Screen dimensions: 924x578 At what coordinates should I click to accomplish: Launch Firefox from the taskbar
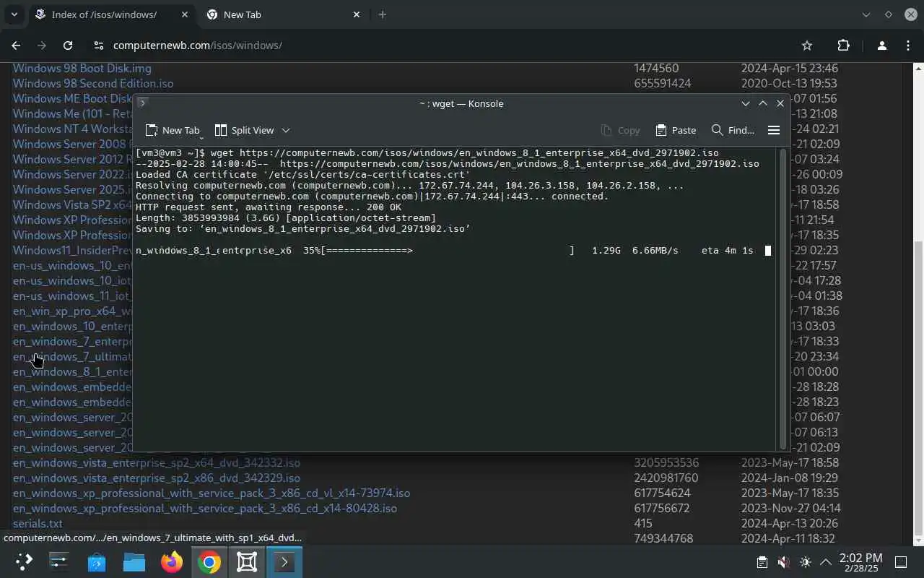(x=171, y=561)
